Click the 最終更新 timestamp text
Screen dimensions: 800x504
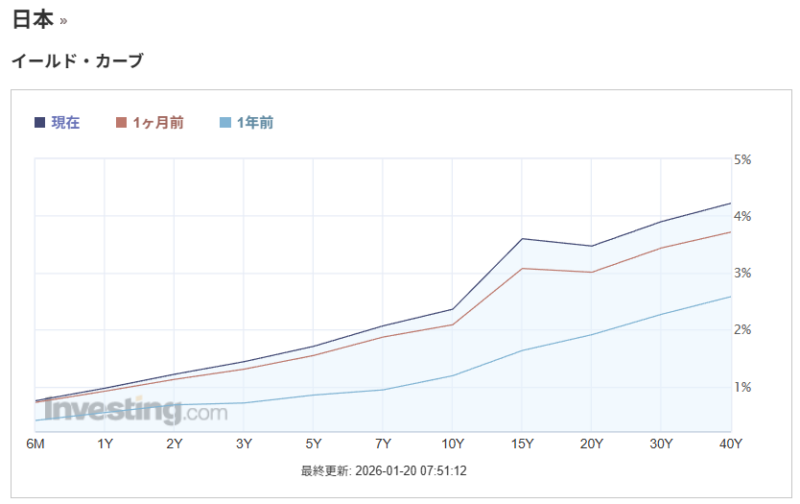coord(384,470)
